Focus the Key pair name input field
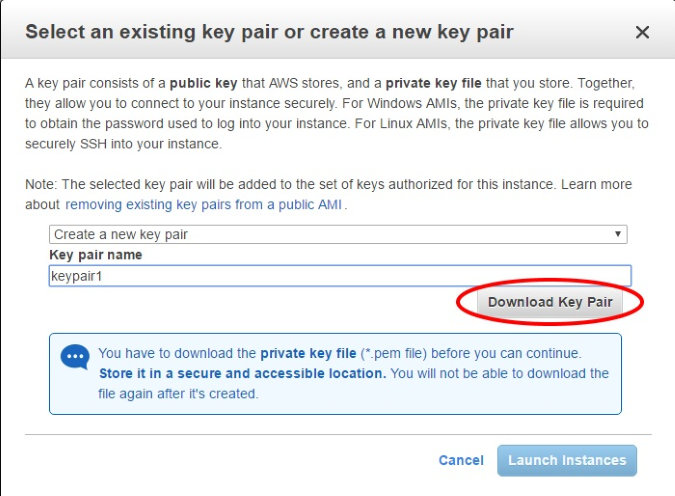Screen dimensions: 675x496 (x=340, y=276)
